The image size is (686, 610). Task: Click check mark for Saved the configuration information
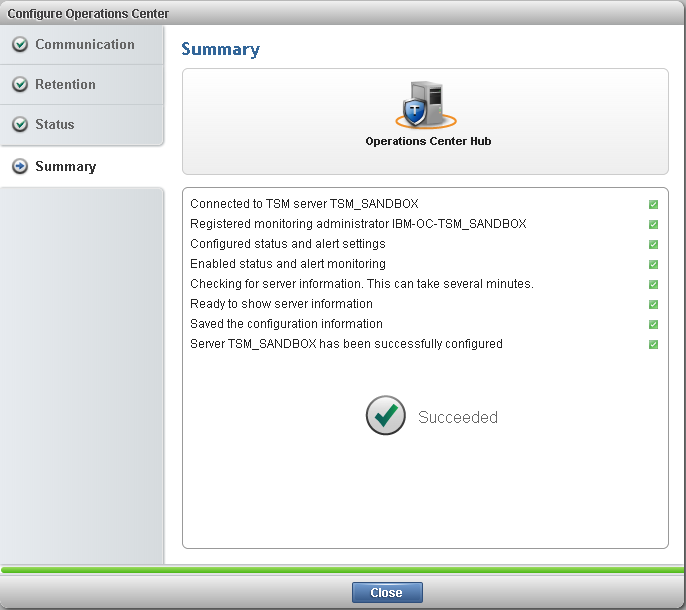[653, 324]
